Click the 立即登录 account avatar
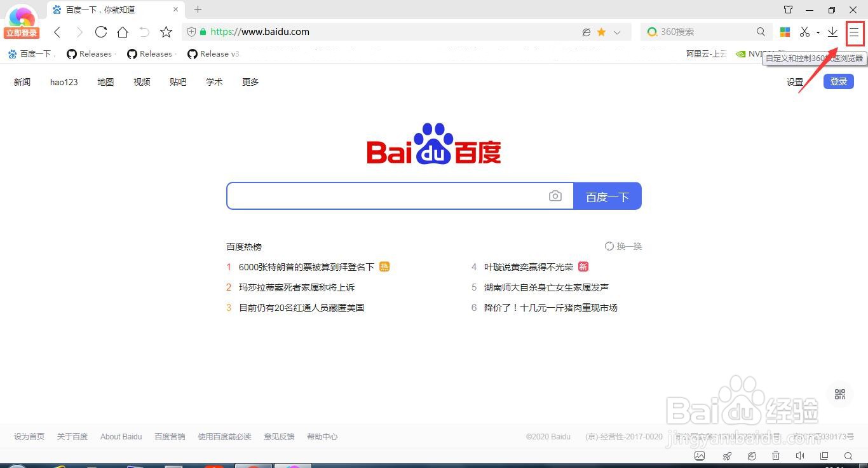The image size is (868, 468). 22,22
